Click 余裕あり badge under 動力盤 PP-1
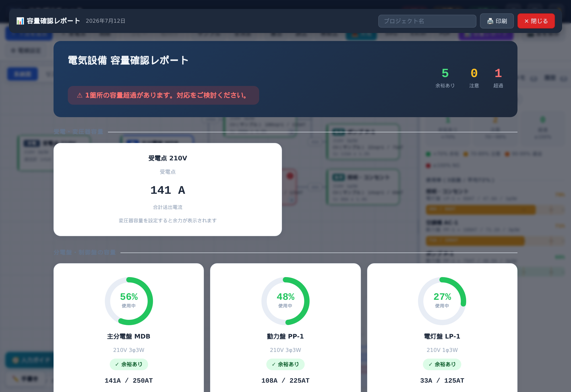The height and width of the screenshot is (392, 571). pyautogui.click(x=285, y=364)
